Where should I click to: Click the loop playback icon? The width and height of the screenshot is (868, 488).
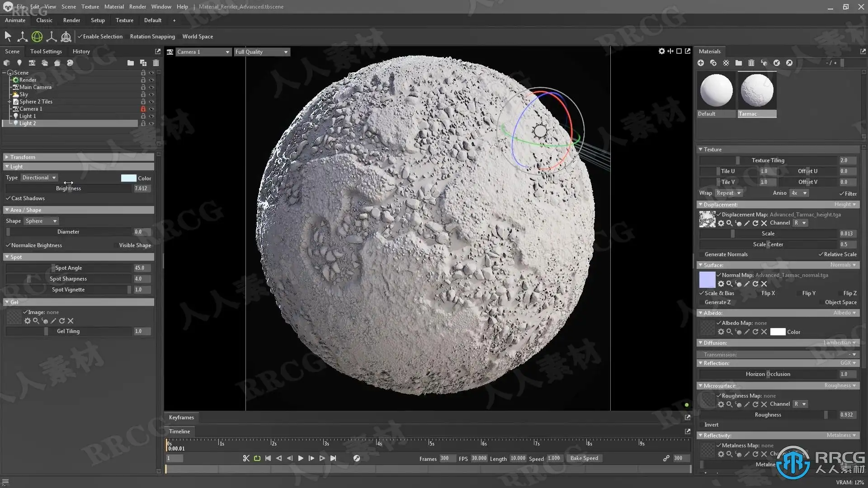pos(257,458)
